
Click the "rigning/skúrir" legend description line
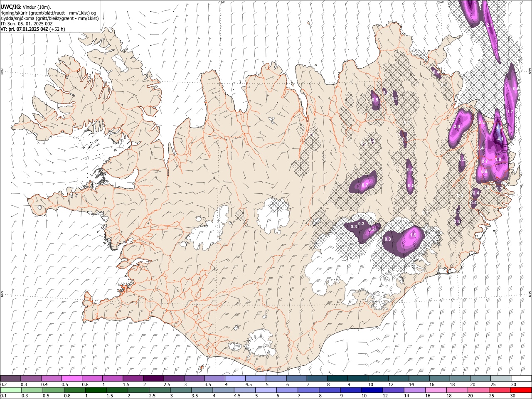coord(49,13)
